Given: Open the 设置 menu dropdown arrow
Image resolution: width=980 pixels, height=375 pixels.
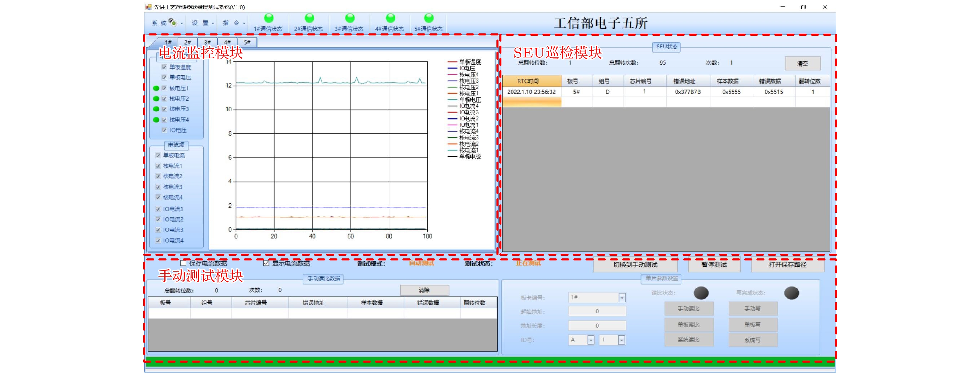Looking at the screenshot, I should point(213,23).
